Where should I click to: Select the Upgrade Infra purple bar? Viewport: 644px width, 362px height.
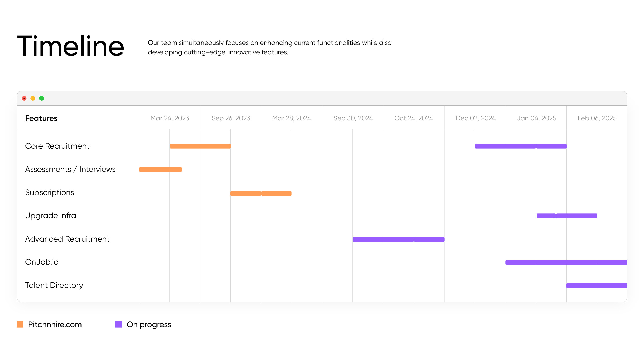click(567, 216)
